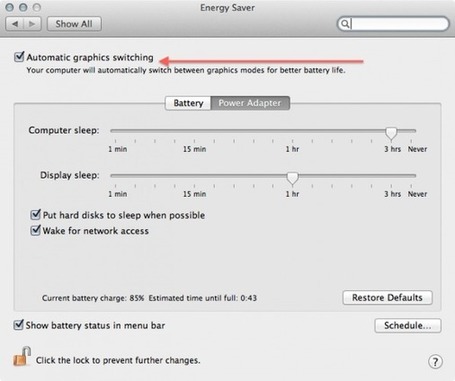Click the Energy Saver window title
The width and height of the screenshot is (455, 381).
coord(227,8)
